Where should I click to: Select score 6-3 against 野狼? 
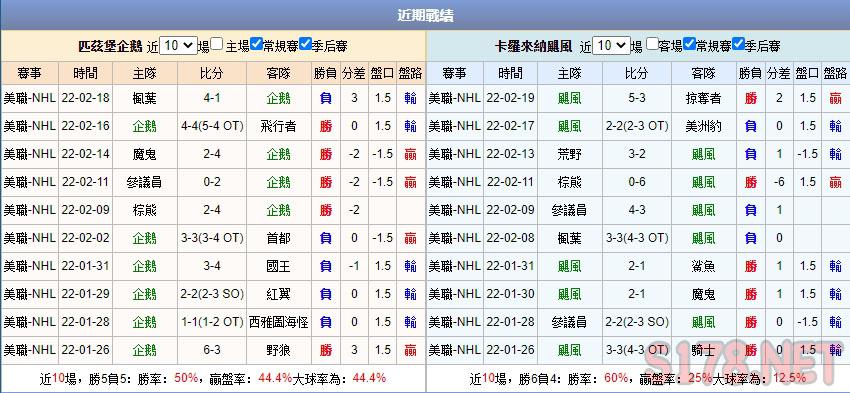[x=211, y=350]
